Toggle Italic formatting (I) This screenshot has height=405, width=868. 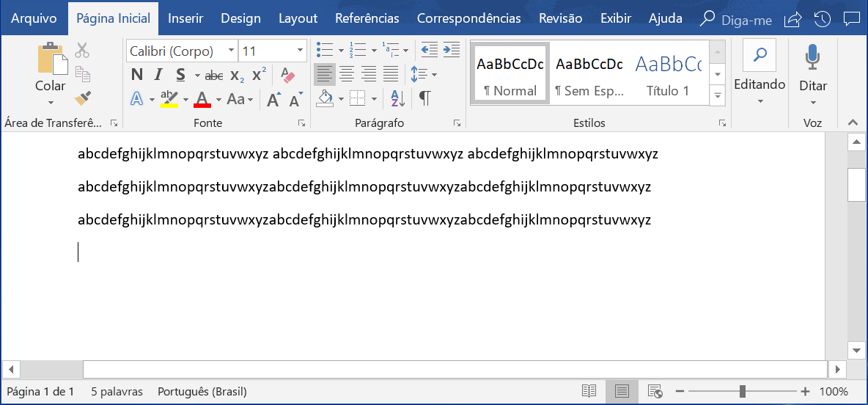click(158, 75)
